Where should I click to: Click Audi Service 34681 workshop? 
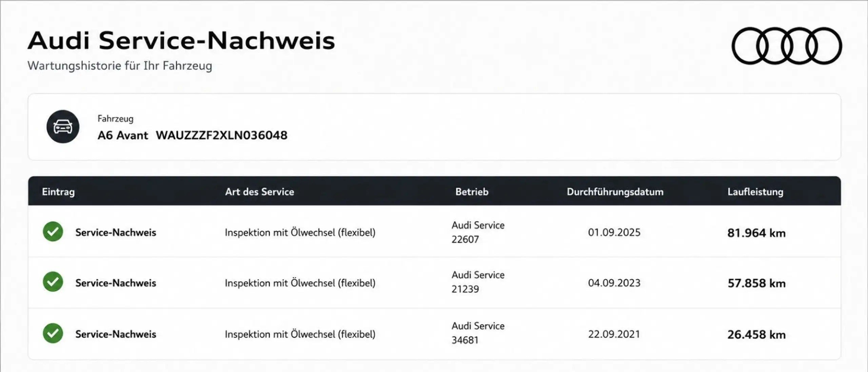[x=478, y=333]
